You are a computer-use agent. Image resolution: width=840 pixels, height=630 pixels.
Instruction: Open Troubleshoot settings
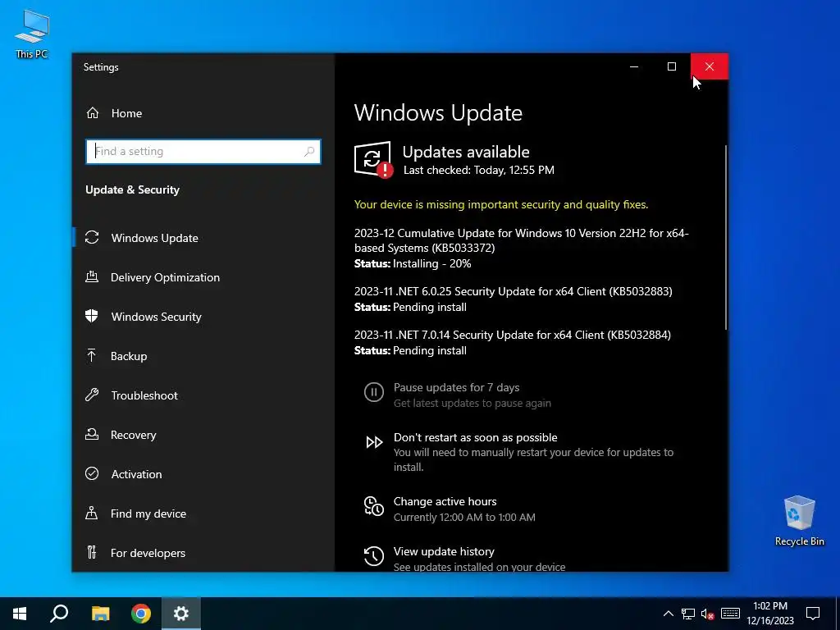(x=203, y=395)
